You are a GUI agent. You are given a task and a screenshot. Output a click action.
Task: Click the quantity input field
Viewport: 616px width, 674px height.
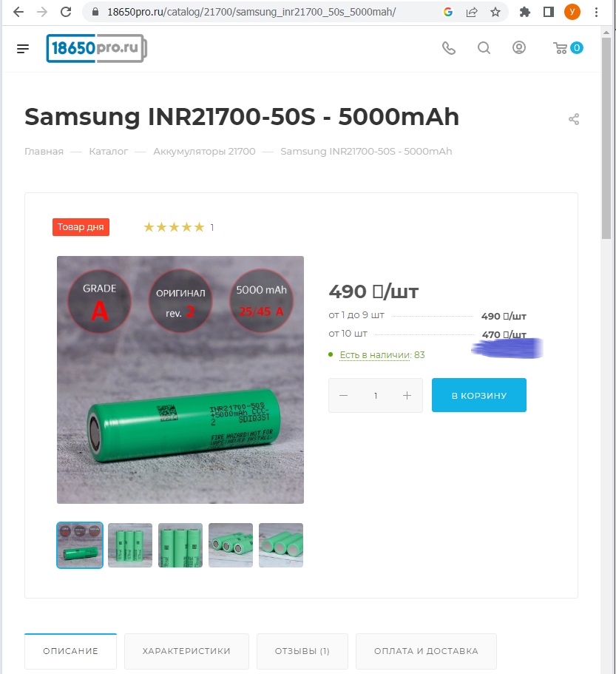coord(376,396)
